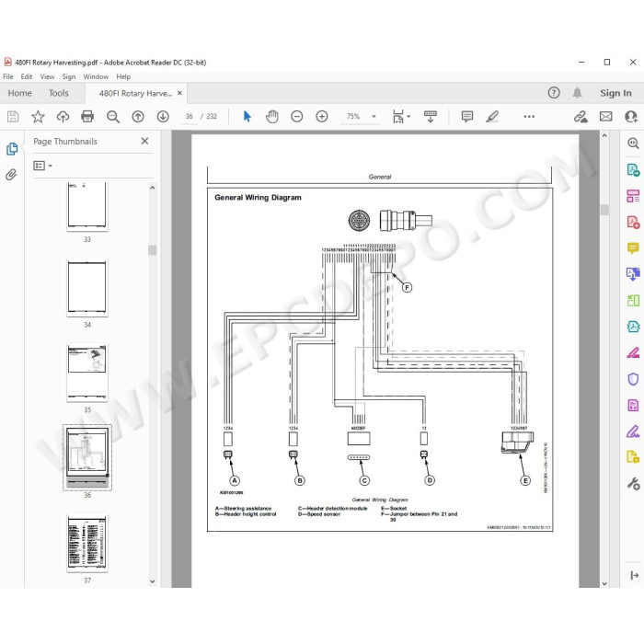Image resolution: width=644 pixels, height=644 pixels.
Task: Upload file via the cloud icon
Action: (63, 117)
